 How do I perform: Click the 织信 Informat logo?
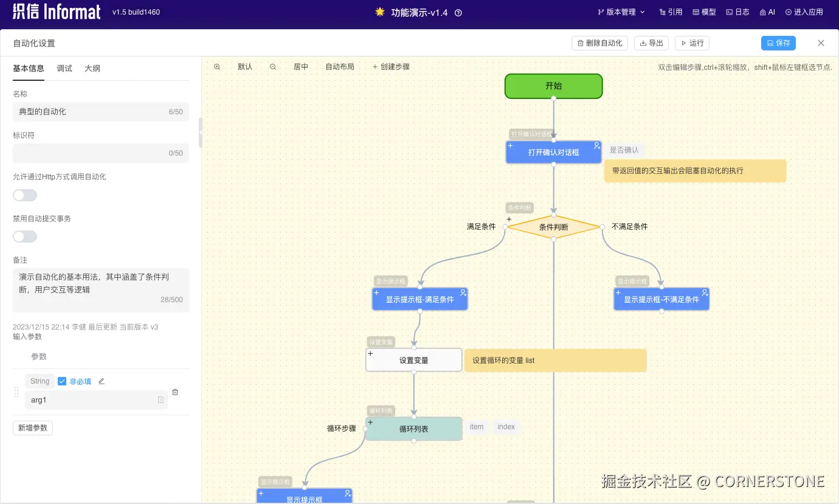[57, 12]
